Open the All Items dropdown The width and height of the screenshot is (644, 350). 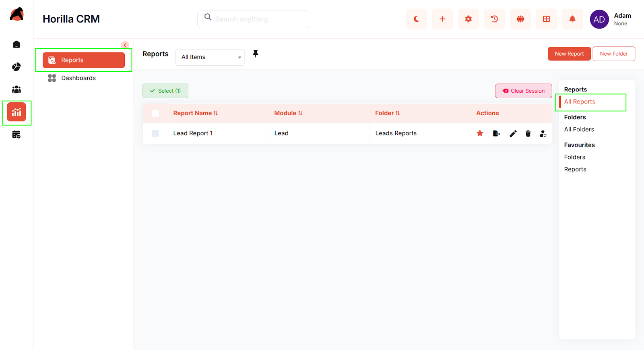click(210, 57)
